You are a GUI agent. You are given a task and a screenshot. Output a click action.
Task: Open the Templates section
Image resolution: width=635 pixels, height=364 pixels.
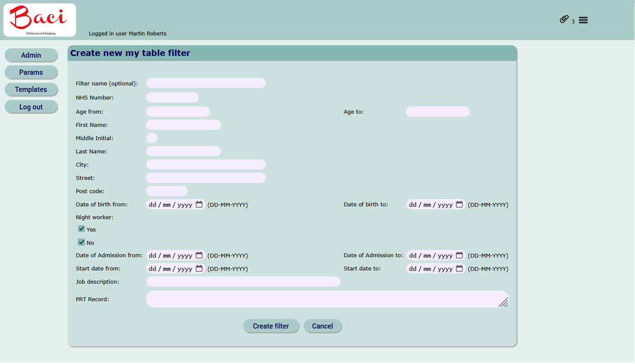click(x=31, y=89)
